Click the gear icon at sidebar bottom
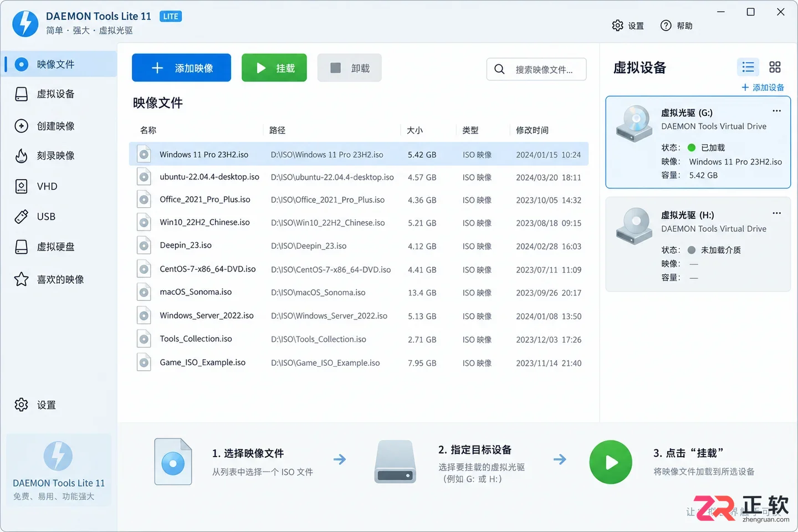 tap(22, 405)
